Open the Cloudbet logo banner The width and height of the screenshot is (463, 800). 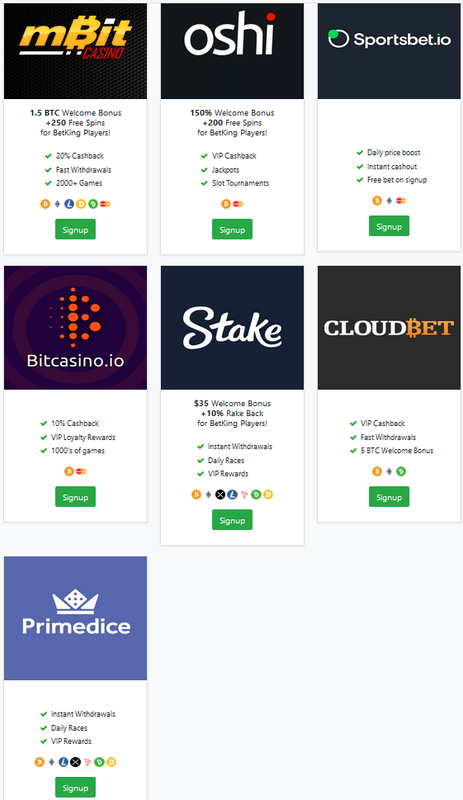[x=389, y=328]
